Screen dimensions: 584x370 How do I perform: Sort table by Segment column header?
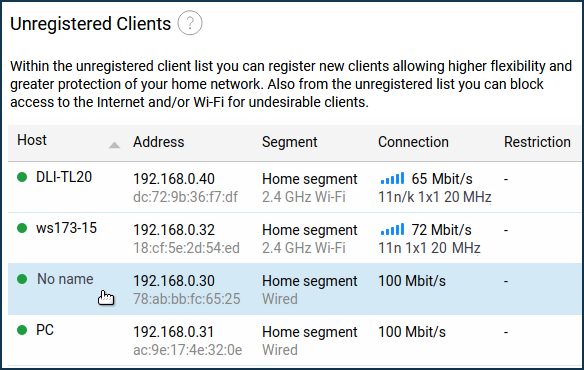pos(289,142)
